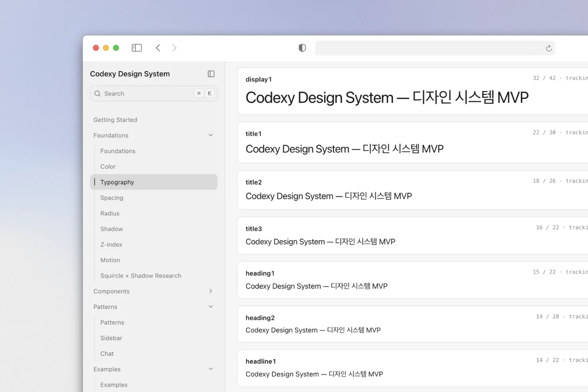The width and height of the screenshot is (588, 392).
Task: Toggle the browser sidebar icon
Action: pyautogui.click(x=137, y=48)
